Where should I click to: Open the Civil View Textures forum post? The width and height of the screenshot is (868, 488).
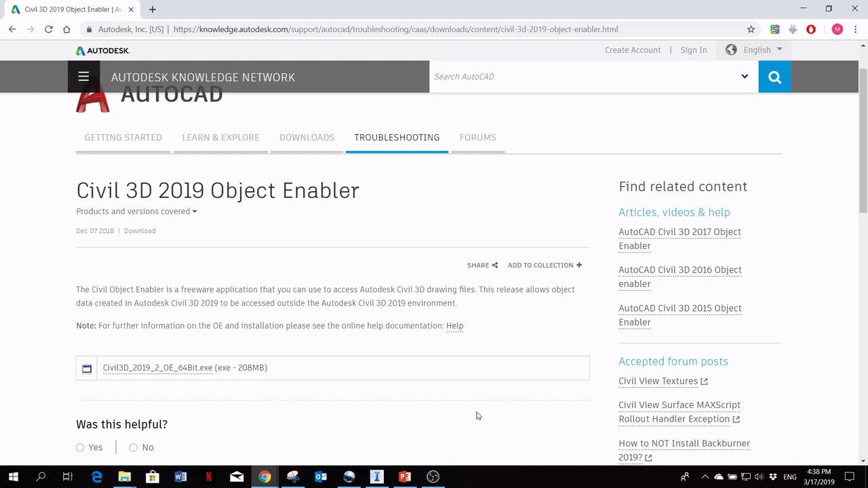pos(658,381)
